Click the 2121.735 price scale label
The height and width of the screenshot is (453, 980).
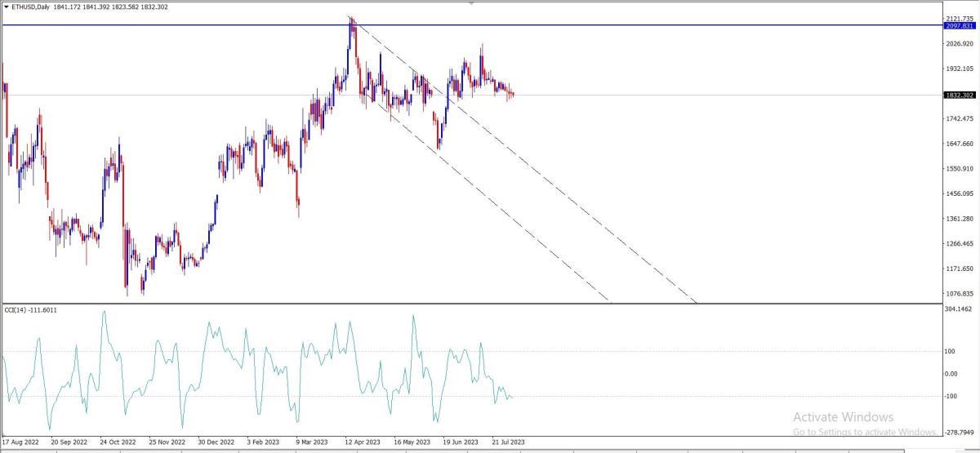[959, 19]
